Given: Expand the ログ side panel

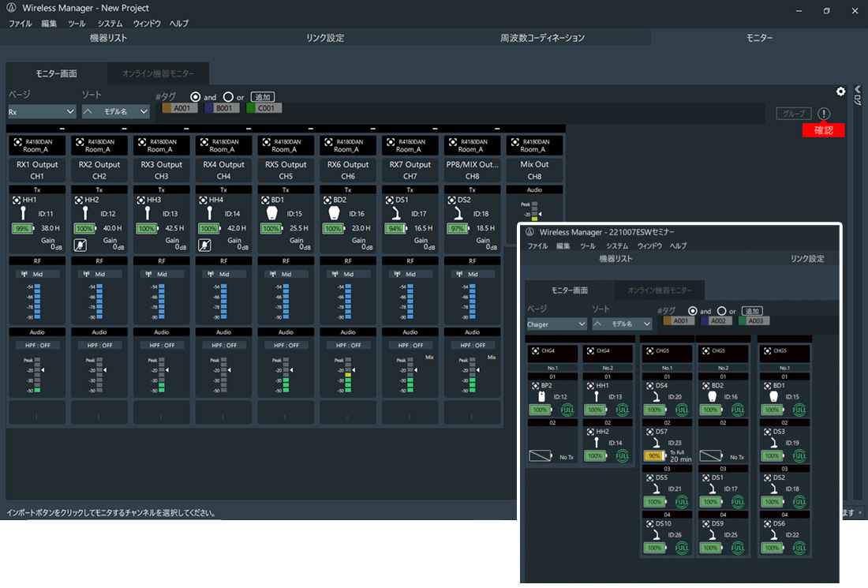Looking at the screenshot, I should point(858,96).
